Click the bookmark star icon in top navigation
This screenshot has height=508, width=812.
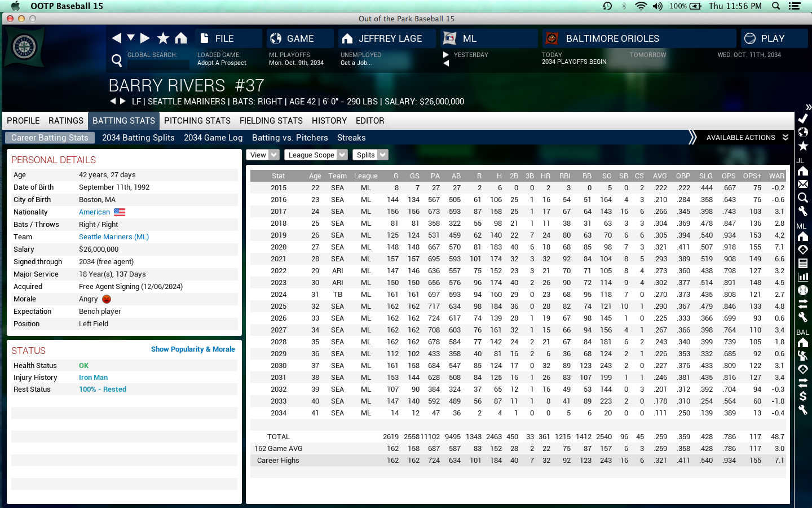[163, 38]
